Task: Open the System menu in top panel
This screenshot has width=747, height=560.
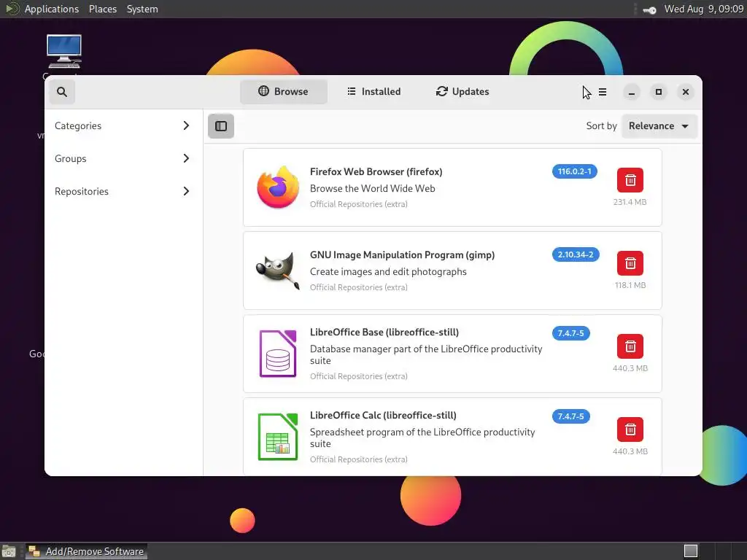Action: (142, 9)
